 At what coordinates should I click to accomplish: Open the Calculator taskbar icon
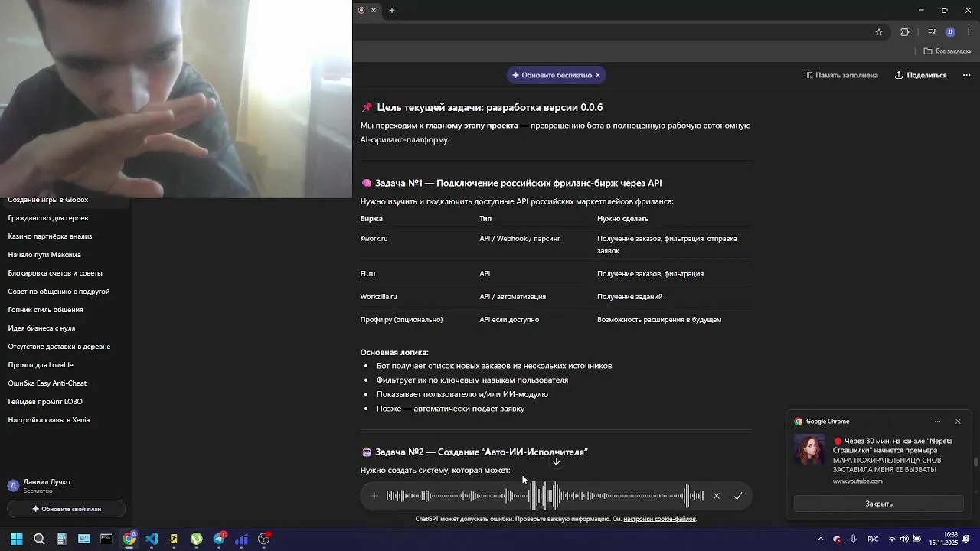click(x=61, y=539)
